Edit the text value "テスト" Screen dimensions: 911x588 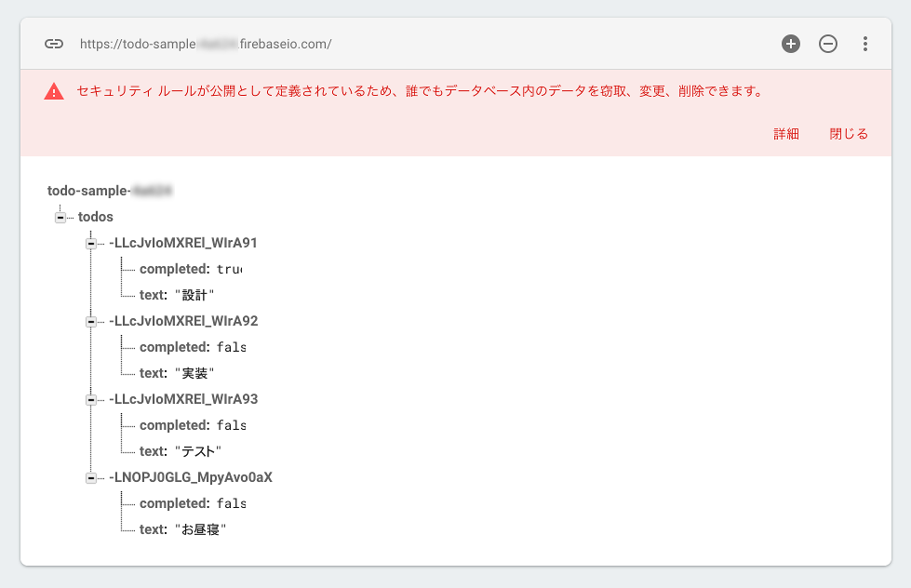point(197,451)
